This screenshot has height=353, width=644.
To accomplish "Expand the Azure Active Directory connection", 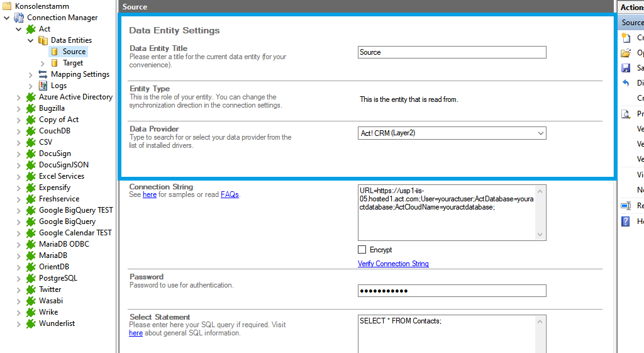I will 19,97.
